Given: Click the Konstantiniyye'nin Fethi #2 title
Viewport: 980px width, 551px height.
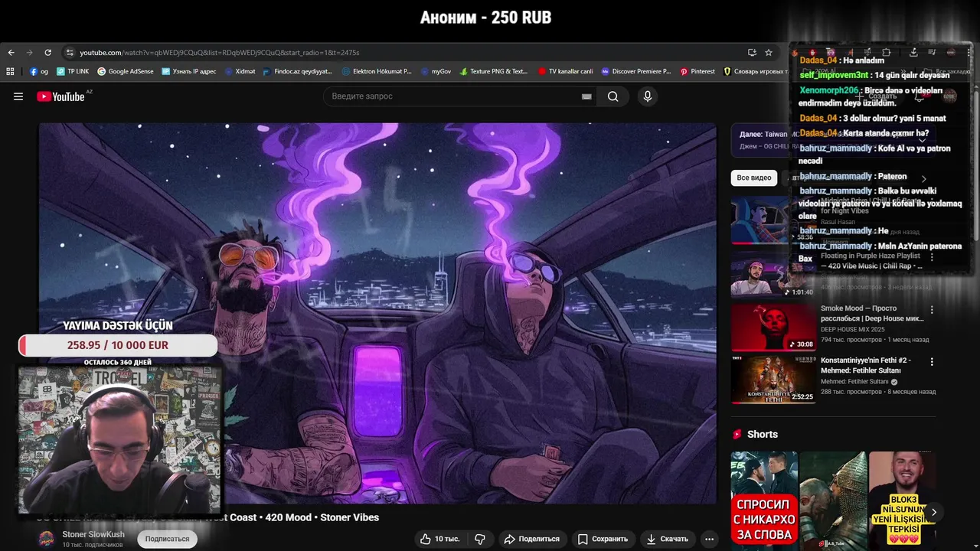Looking at the screenshot, I should tap(866, 364).
